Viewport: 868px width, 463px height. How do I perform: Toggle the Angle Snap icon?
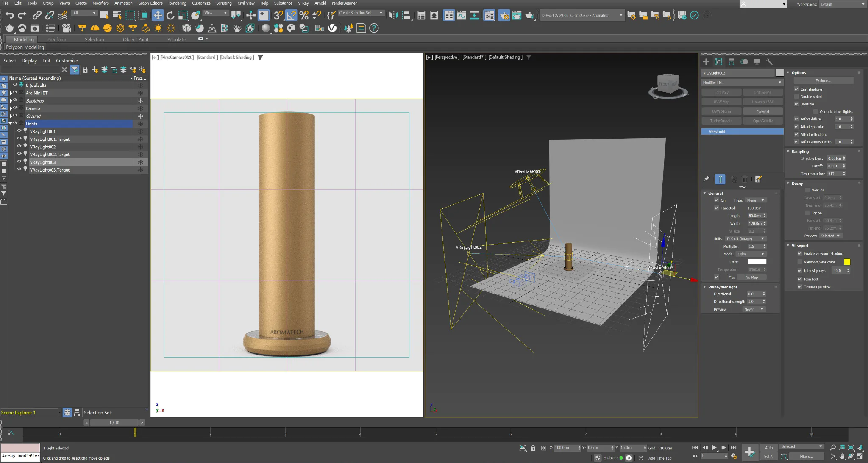pos(291,16)
